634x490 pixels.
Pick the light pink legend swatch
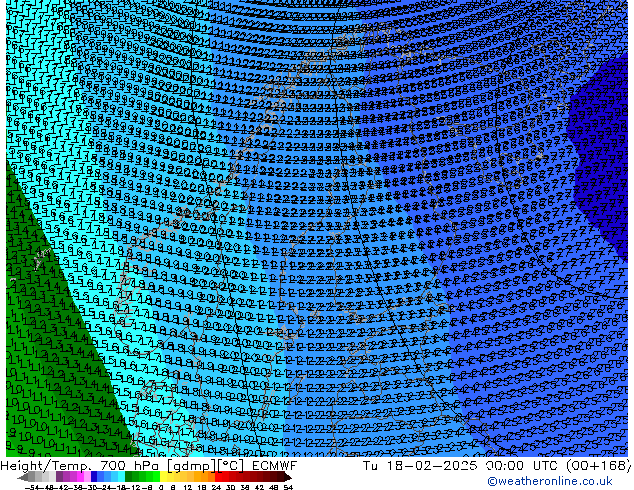pos(87,477)
